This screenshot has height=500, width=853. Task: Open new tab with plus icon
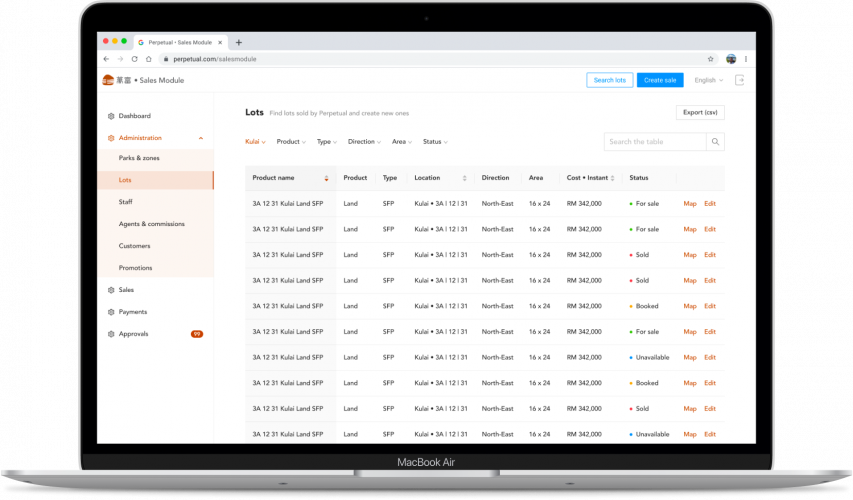(x=238, y=42)
